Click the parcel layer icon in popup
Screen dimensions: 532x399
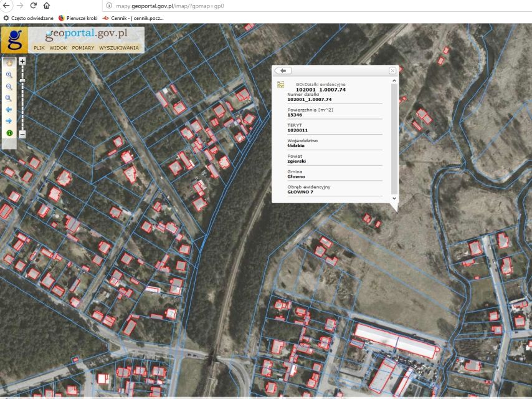281,84
